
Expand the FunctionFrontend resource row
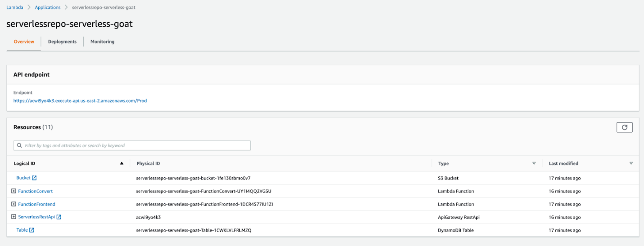[14, 204]
